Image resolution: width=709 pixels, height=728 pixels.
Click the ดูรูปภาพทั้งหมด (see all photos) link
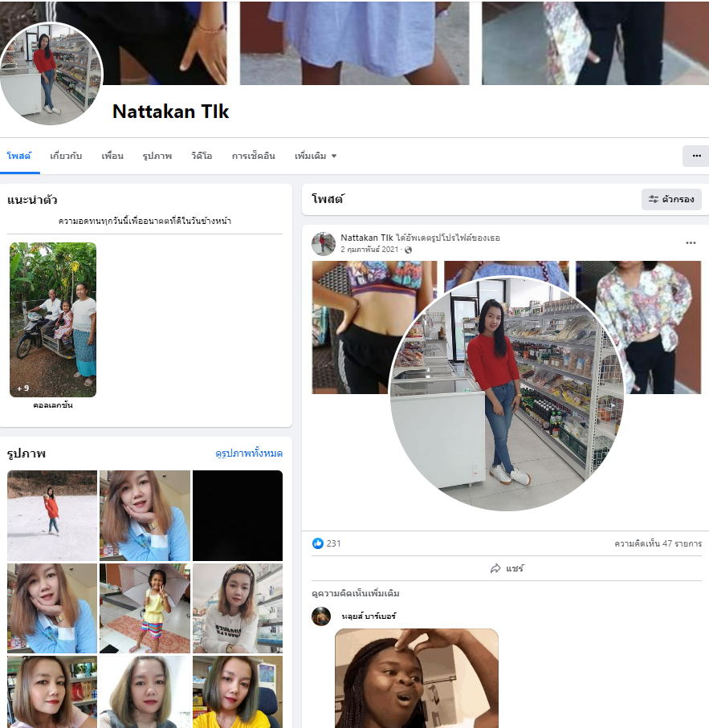[249, 453]
